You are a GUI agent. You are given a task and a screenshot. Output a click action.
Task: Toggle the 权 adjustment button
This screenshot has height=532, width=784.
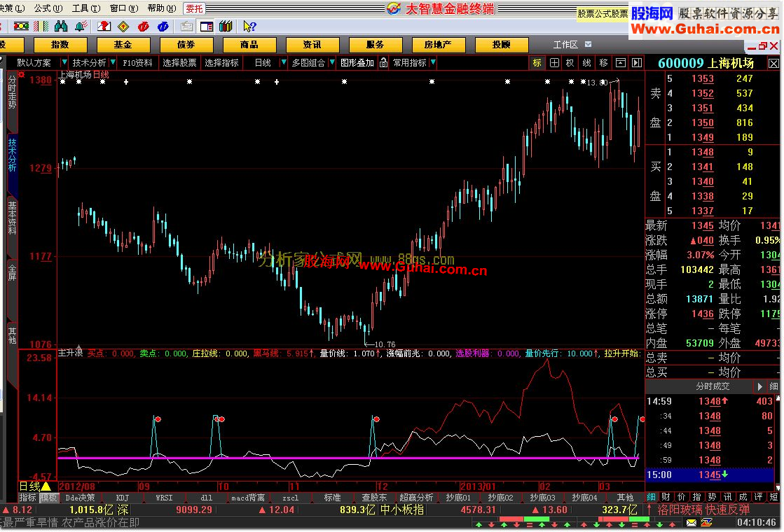(570, 62)
